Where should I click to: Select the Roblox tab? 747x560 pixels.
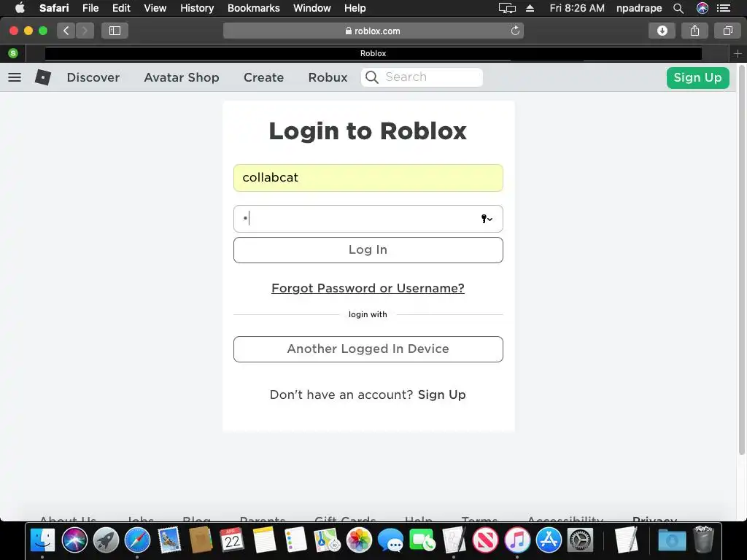(373, 53)
